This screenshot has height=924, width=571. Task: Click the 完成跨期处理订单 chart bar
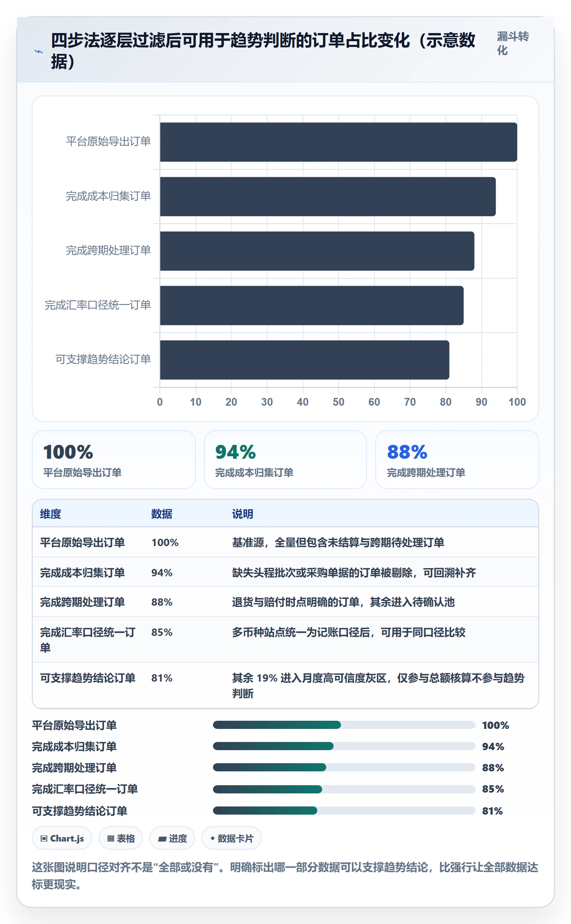317,251
